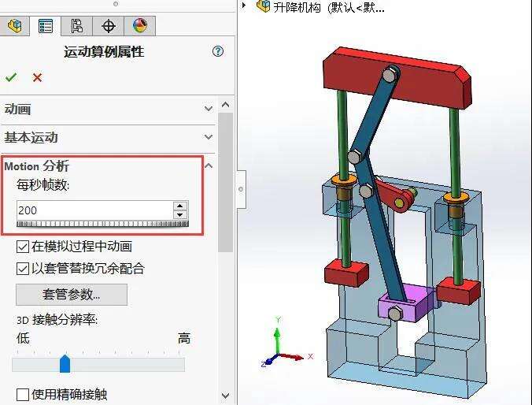Click the frames per second thumbwheel strip
The height and width of the screenshot is (405, 532).
click(102, 224)
